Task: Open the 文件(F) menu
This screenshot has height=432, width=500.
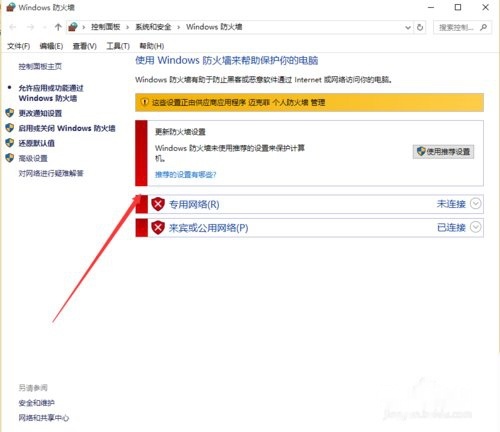Action: pos(19,46)
